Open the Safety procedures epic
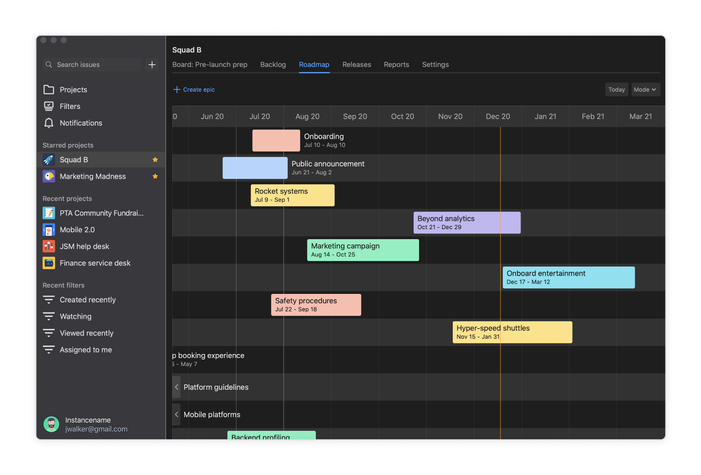 tap(316, 305)
